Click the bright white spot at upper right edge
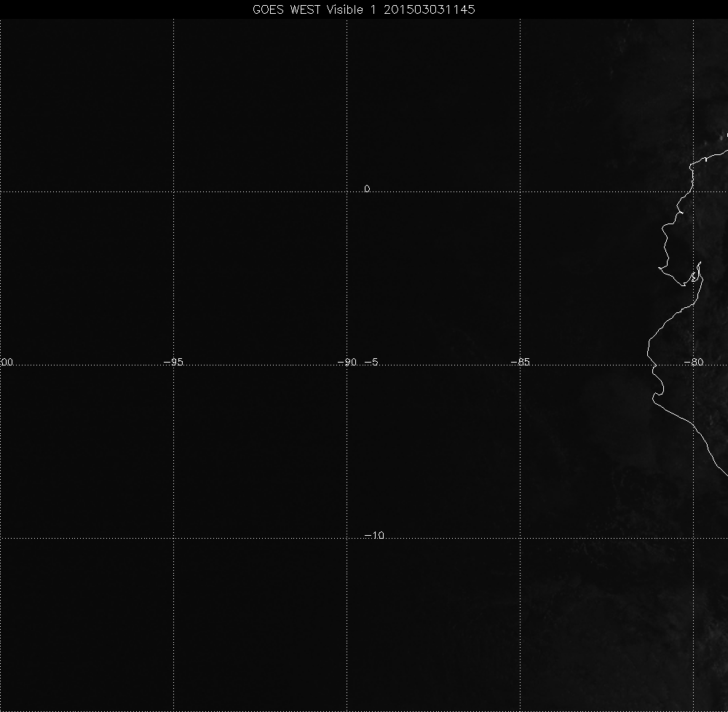728x712 pixels. click(724, 135)
